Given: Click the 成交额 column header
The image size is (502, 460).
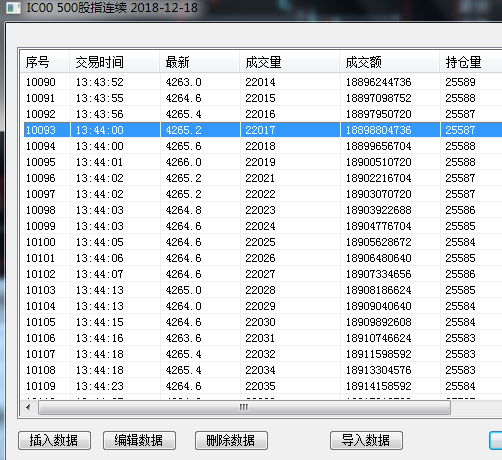Looking at the screenshot, I should pyautogui.click(x=389, y=62).
